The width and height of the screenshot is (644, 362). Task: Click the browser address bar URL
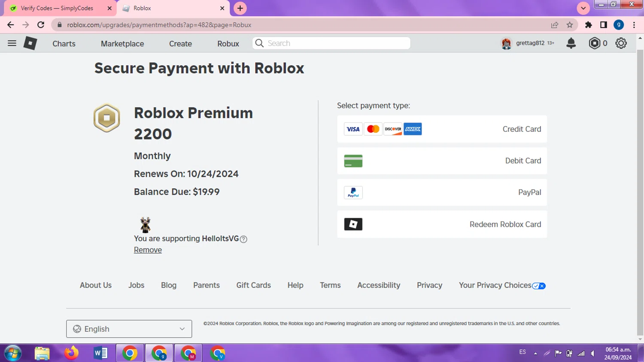[x=159, y=25]
